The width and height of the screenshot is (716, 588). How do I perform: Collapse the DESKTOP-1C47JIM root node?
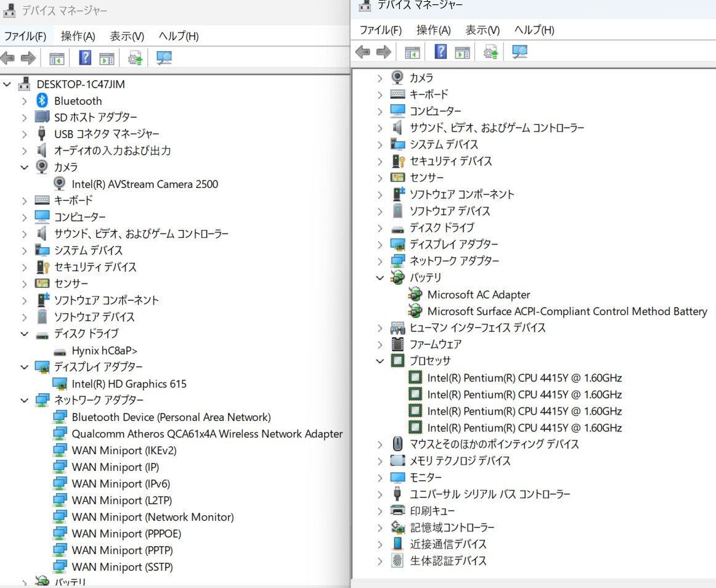[x=7, y=84]
